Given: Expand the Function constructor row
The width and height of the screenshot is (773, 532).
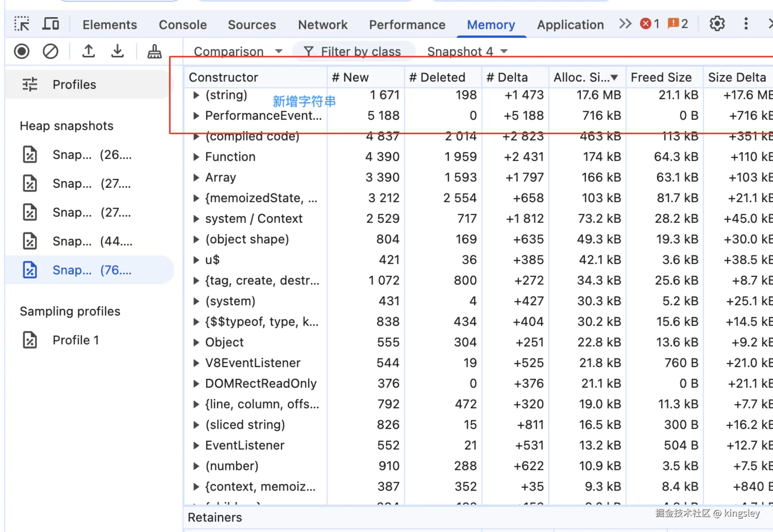Looking at the screenshot, I should tap(196, 157).
